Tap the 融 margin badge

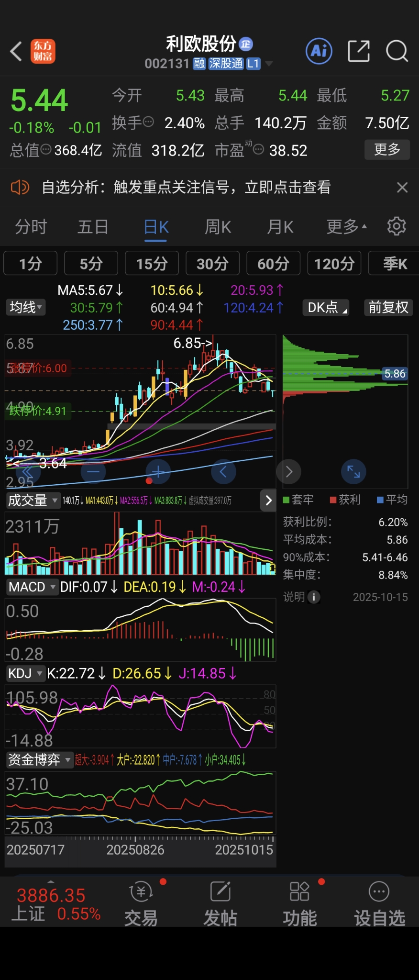tap(199, 64)
